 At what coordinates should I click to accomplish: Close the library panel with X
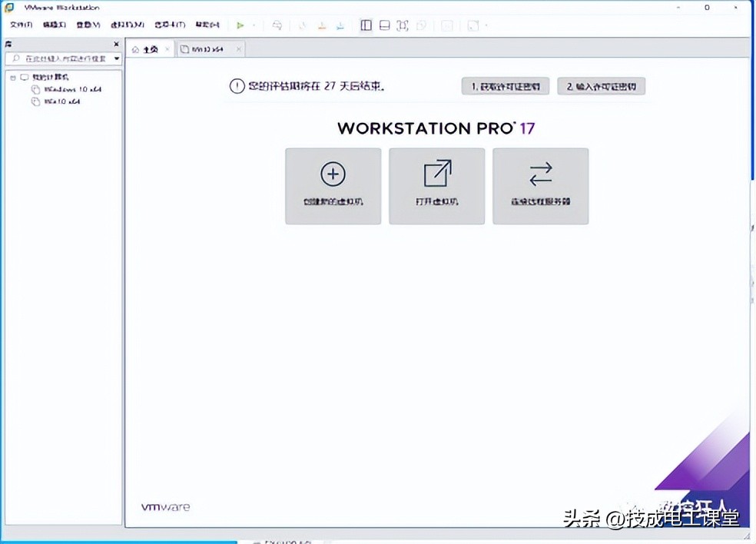(116, 44)
